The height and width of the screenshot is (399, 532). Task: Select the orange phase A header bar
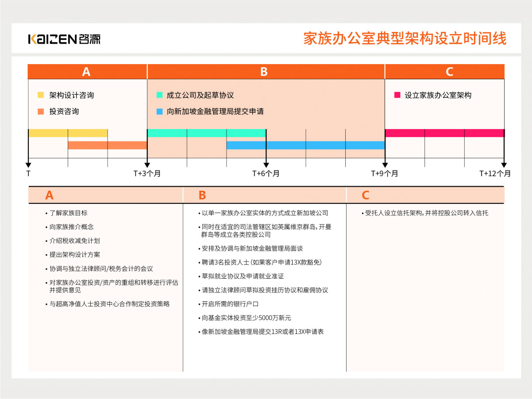coord(87,72)
